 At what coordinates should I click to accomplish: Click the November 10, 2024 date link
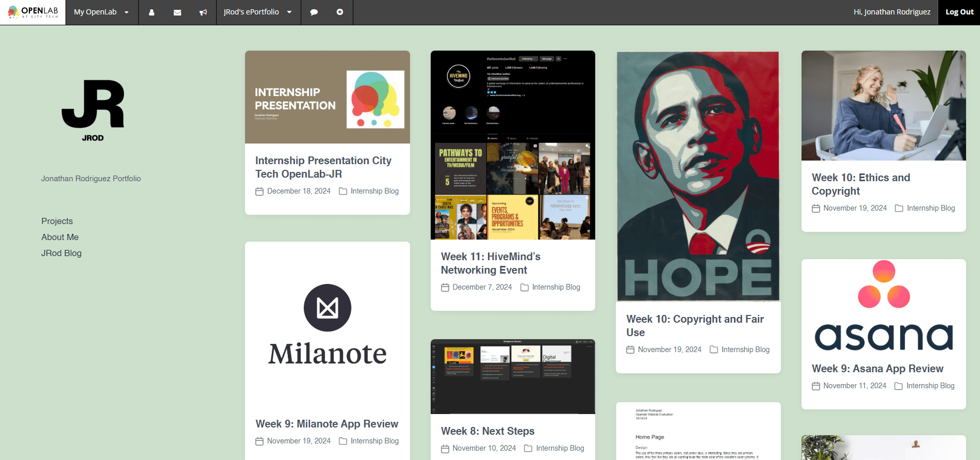coord(484,448)
